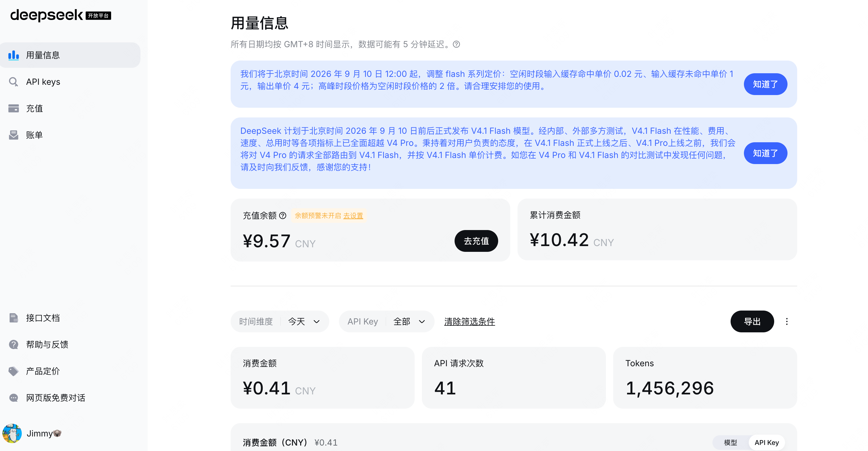Click the help icon next to 充值余额
Screen dimensions: 868x451
click(283, 216)
